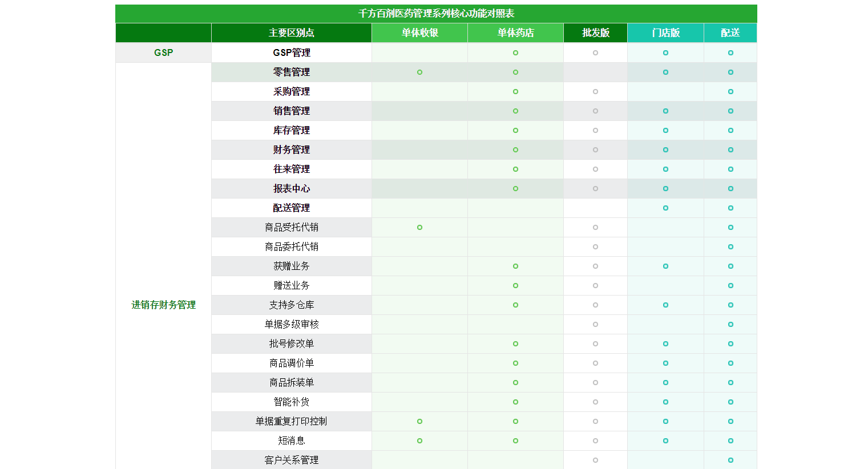Click the 获赠业务 row label
868x469 pixels.
(x=292, y=266)
